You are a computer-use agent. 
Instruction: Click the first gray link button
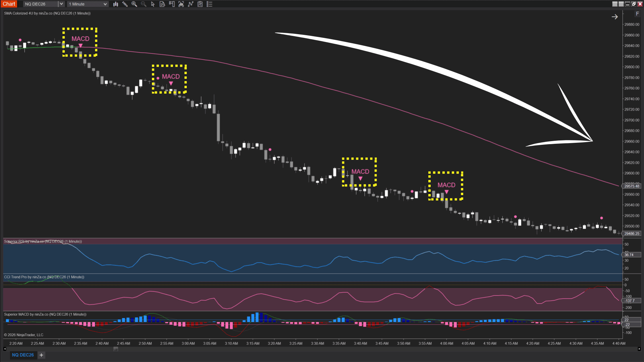[x=615, y=4]
